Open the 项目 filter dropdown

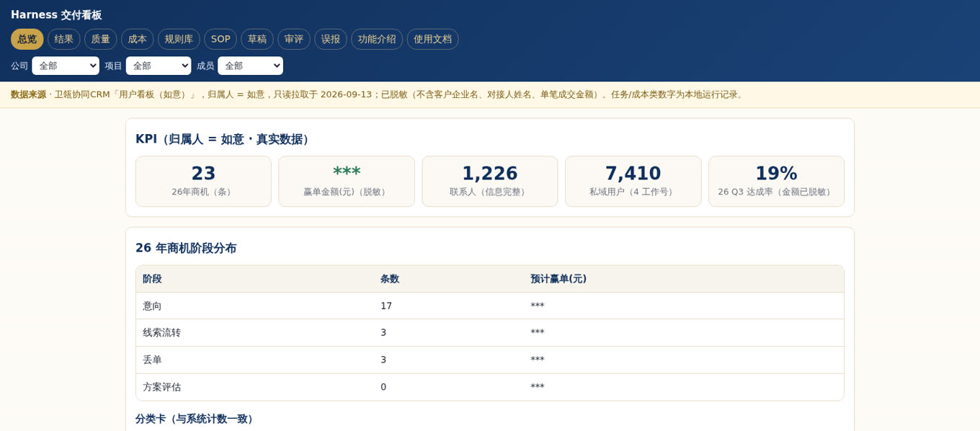(x=159, y=66)
